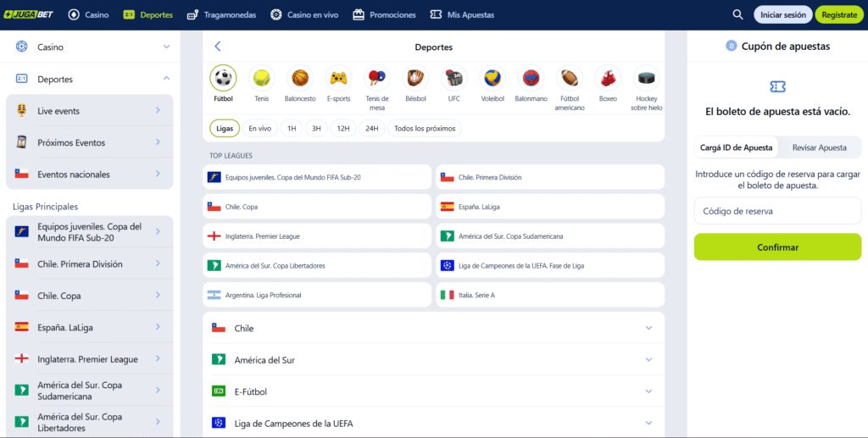
Task: Open sidebar España. LaLiga league
Action: pos(90,327)
